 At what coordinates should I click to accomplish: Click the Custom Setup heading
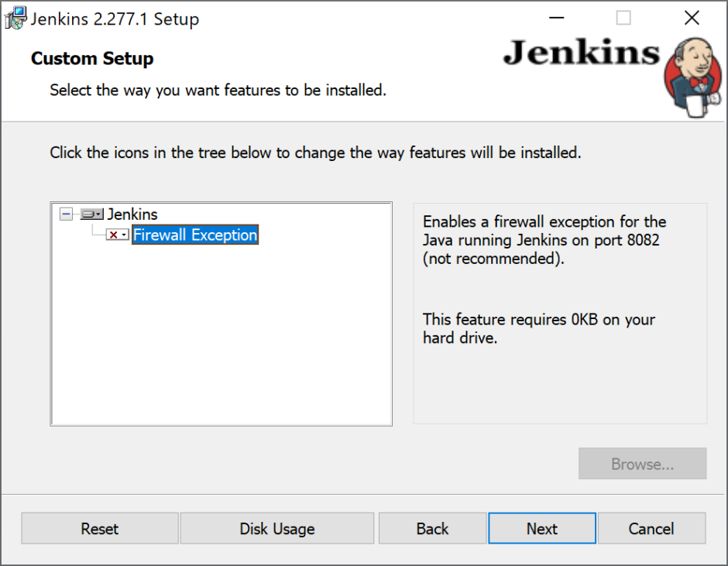tap(91, 58)
